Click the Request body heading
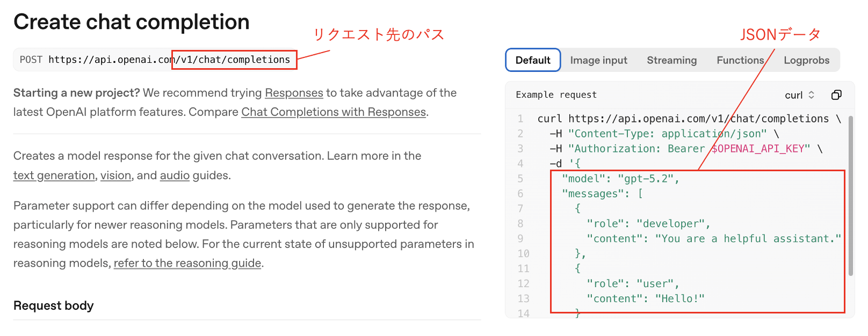Image resolution: width=868 pixels, height=336 pixels. click(53, 305)
